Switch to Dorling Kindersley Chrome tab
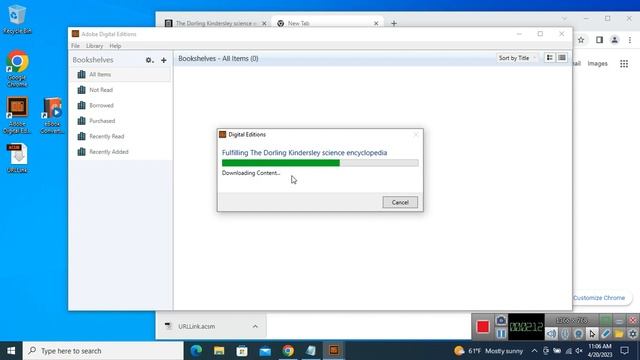 (x=216, y=23)
